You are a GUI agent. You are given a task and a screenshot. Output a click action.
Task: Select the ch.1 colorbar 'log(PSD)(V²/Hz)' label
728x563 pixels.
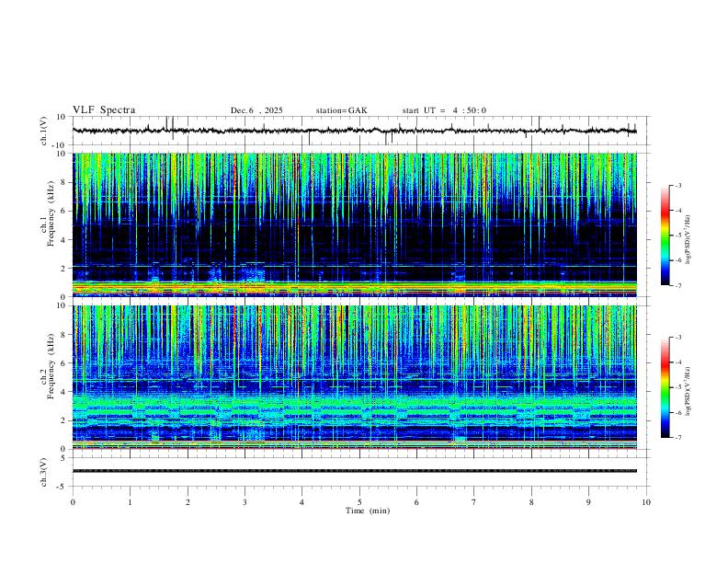click(688, 239)
